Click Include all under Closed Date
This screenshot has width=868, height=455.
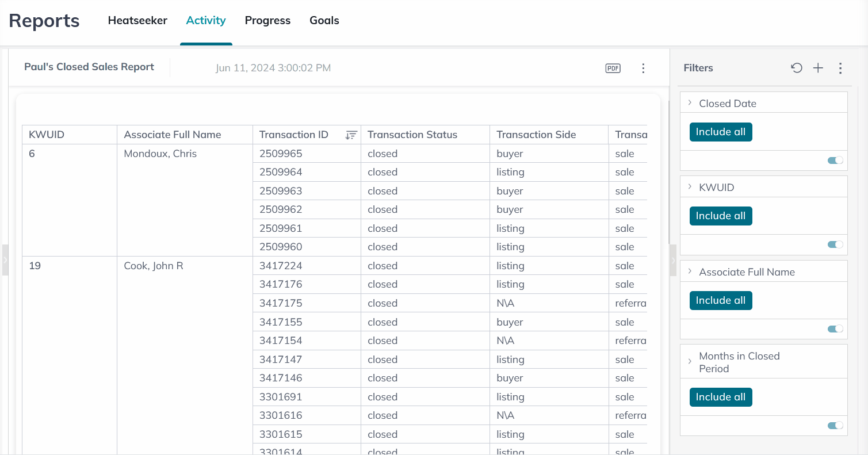coord(720,132)
